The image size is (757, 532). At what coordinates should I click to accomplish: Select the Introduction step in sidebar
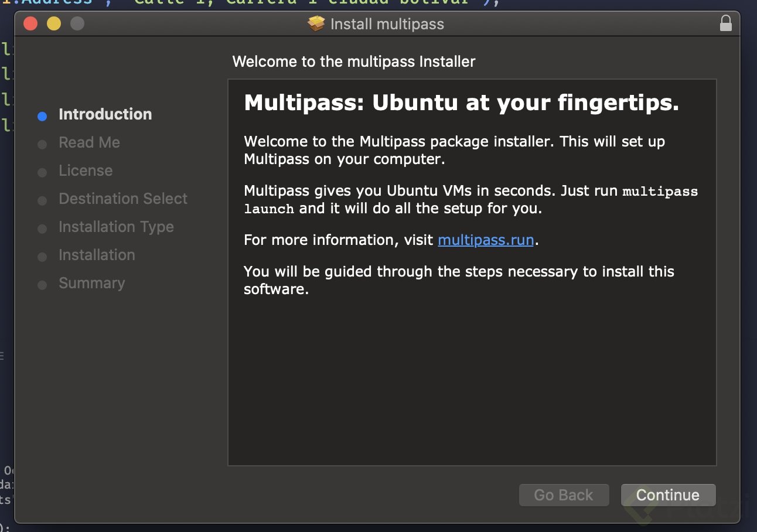[x=105, y=114]
